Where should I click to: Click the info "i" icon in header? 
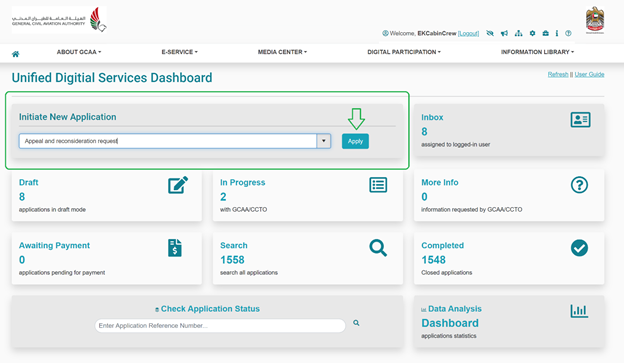tap(557, 33)
